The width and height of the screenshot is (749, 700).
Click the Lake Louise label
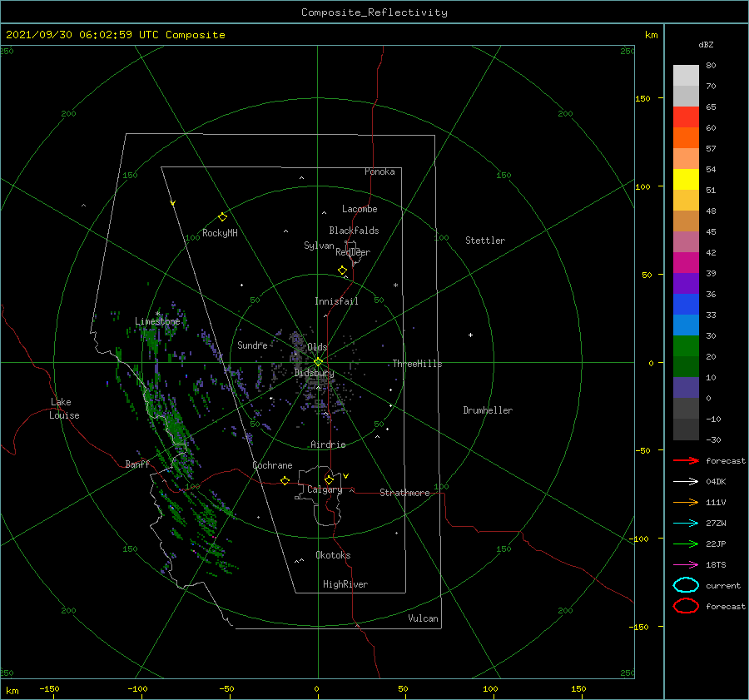tap(64, 409)
